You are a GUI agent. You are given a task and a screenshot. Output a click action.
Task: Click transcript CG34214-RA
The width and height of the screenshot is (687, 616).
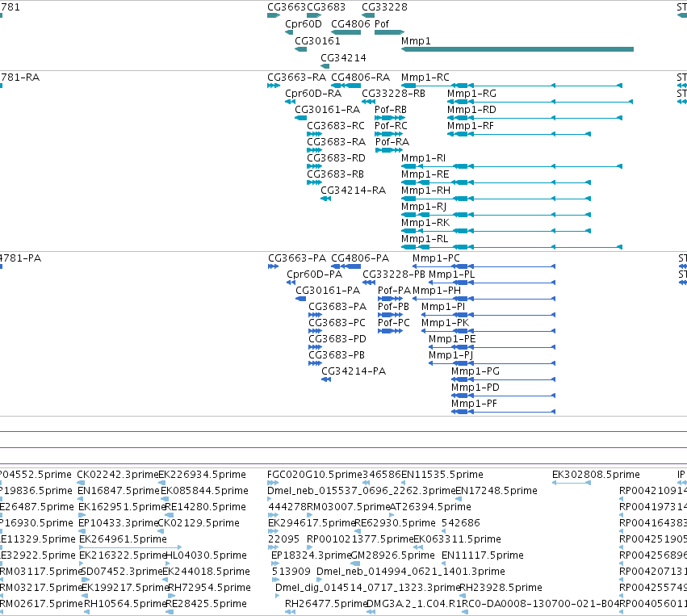[353, 191]
